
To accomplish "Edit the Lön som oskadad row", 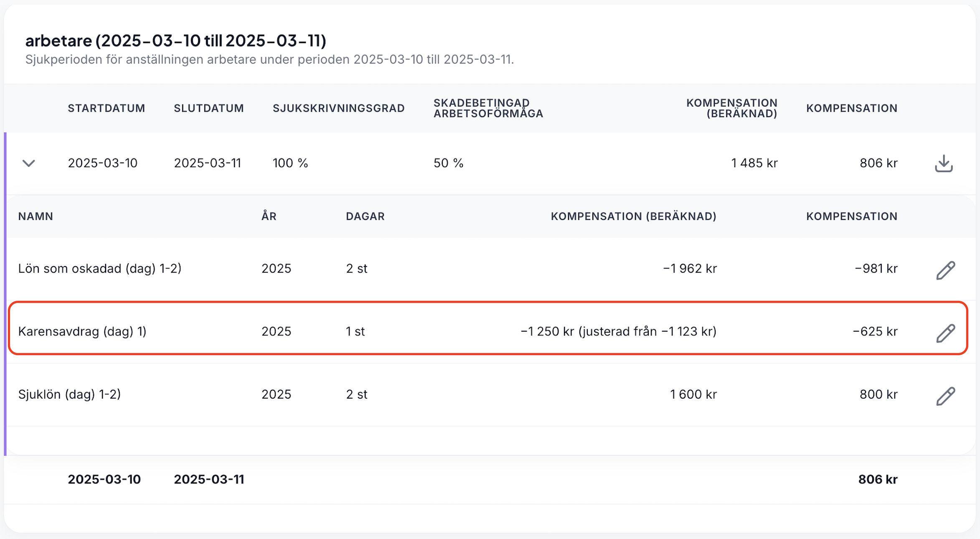I will point(946,270).
